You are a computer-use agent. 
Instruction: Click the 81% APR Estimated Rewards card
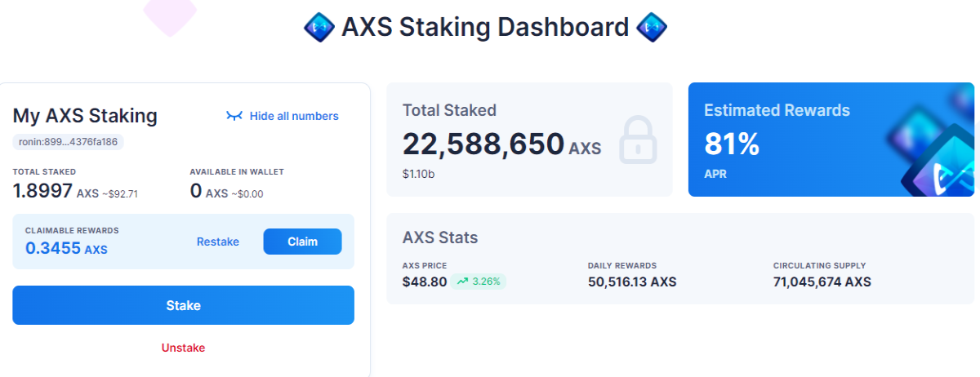831,140
